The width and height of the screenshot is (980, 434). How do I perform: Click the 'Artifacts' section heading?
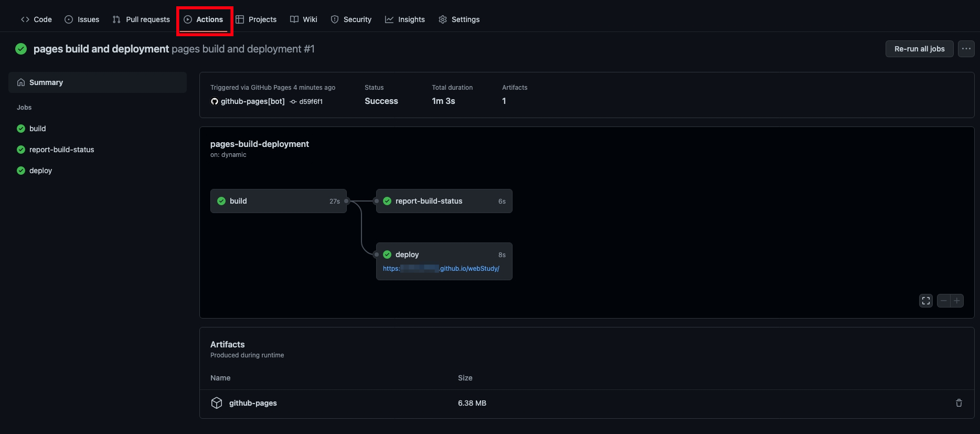[228, 344]
